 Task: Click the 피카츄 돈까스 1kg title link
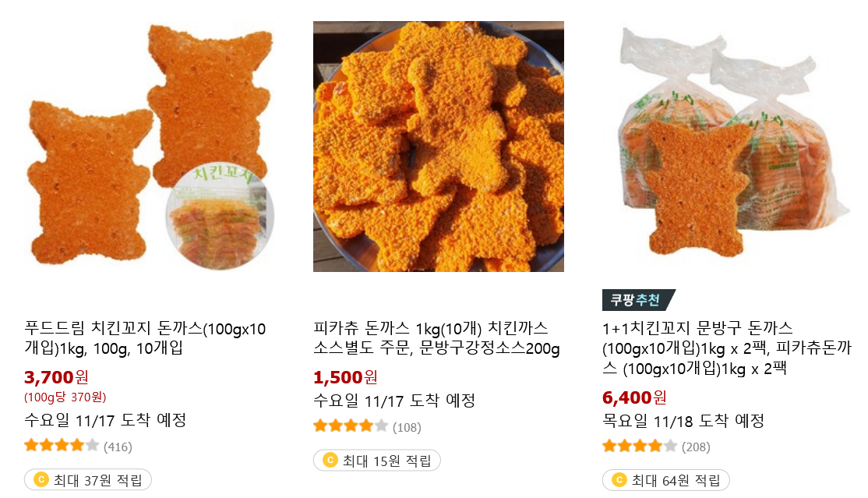(x=437, y=338)
